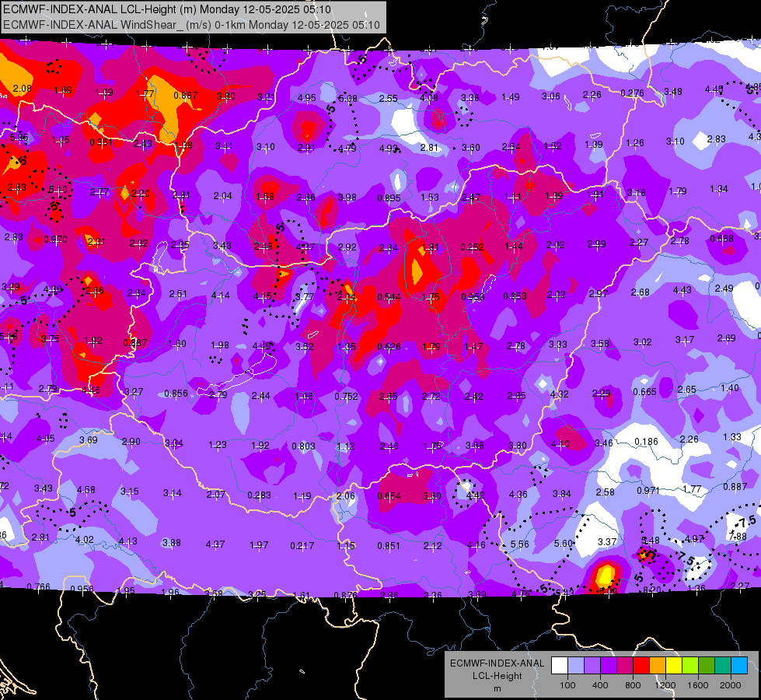This screenshot has height=700, width=761.
Task: Click the wind shear value 5.08
Action: pyautogui.click(x=347, y=99)
